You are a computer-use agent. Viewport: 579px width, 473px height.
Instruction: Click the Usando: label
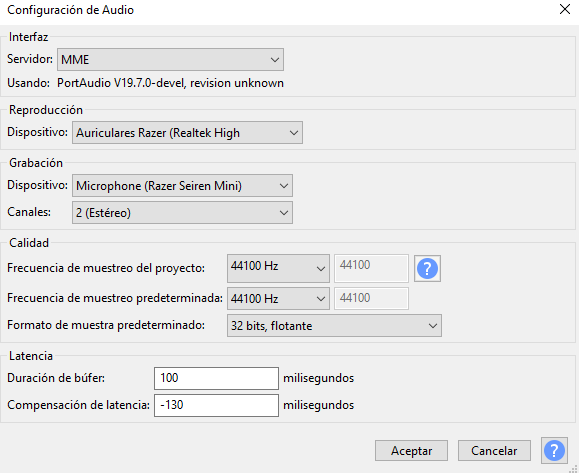(x=28, y=83)
